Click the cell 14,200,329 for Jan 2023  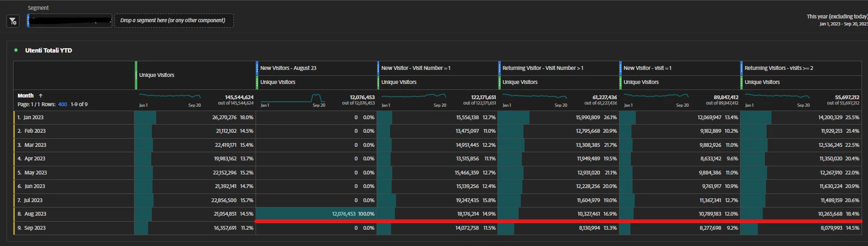801,118
